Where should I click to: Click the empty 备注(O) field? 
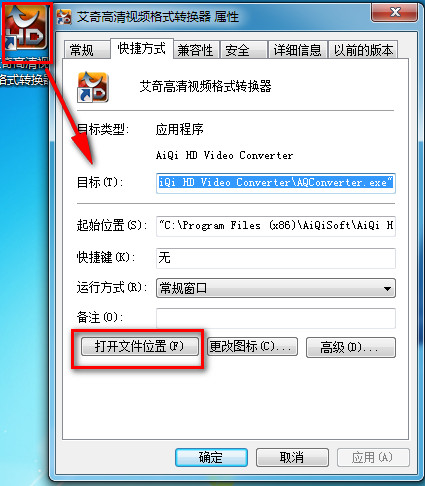[x=276, y=318]
